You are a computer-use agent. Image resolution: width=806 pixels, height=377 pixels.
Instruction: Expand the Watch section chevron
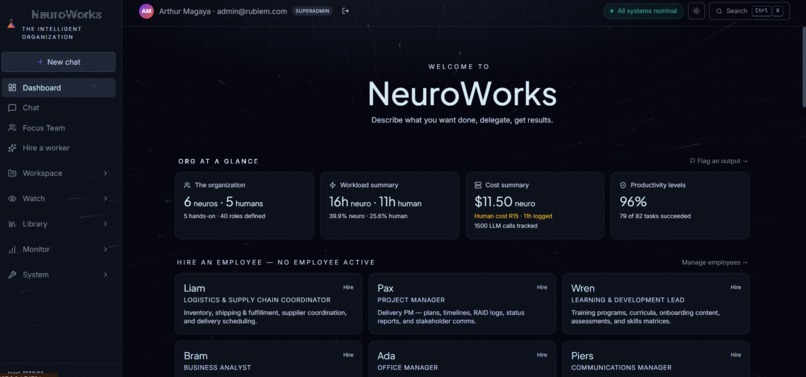coord(105,199)
